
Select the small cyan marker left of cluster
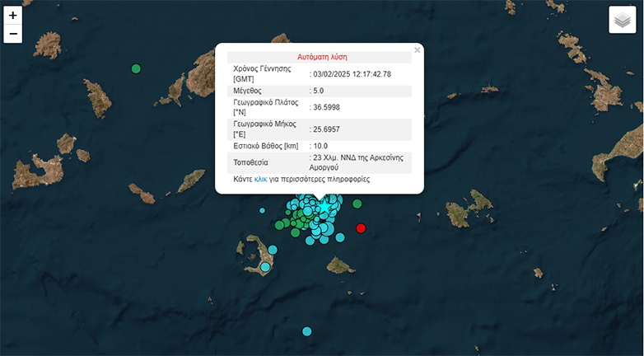point(262,211)
